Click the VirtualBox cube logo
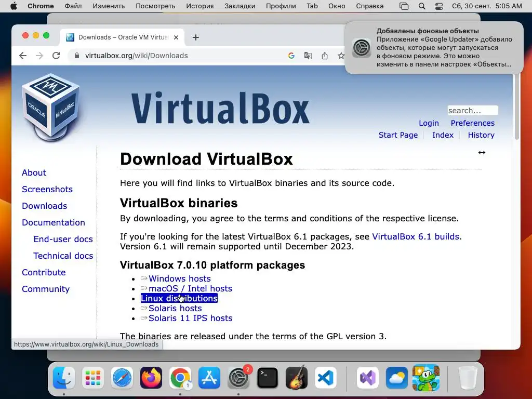This screenshot has height=399, width=532. click(50, 107)
